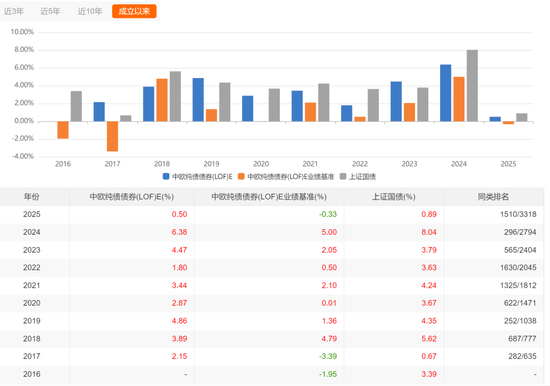Select the 成立以来 tab
The width and height of the screenshot is (550, 386).
pos(134,11)
